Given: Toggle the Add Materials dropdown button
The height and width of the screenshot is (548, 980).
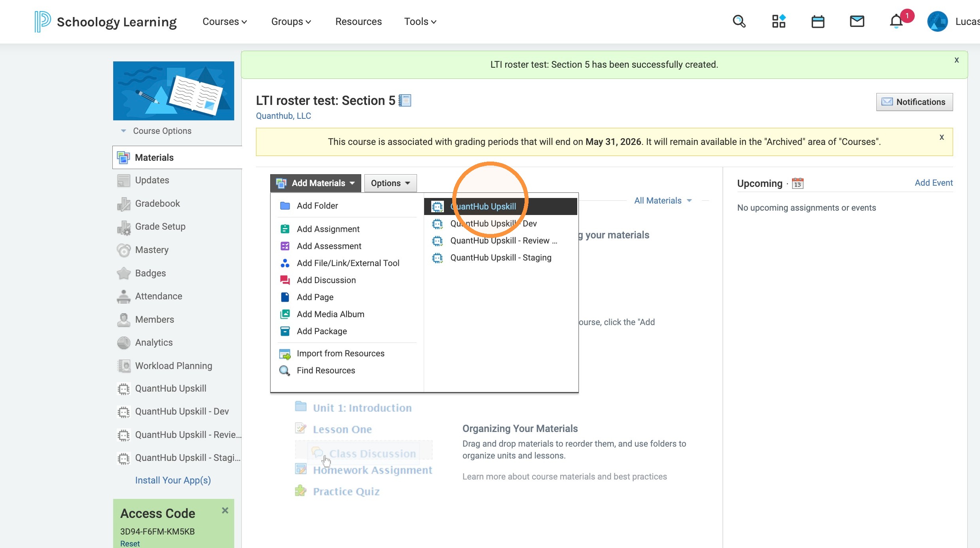Looking at the screenshot, I should [x=315, y=183].
